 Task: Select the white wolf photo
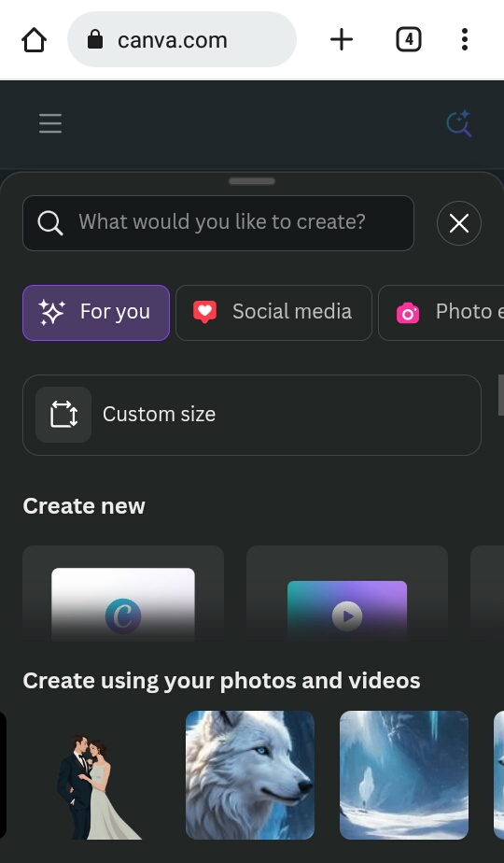pyautogui.click(x=250, y=775)
